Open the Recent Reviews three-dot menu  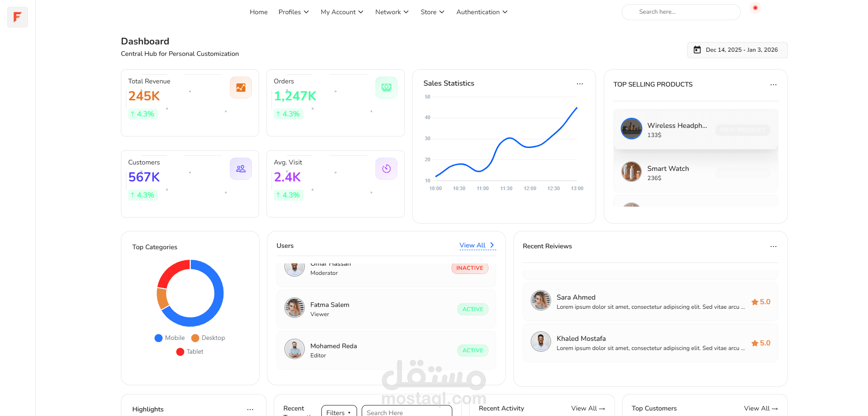tap(773, 246)
